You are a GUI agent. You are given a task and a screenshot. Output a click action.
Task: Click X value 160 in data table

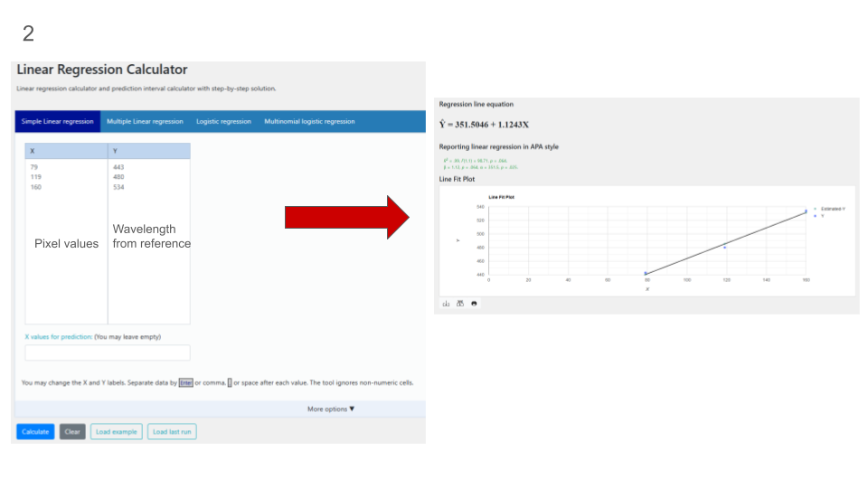36,187
